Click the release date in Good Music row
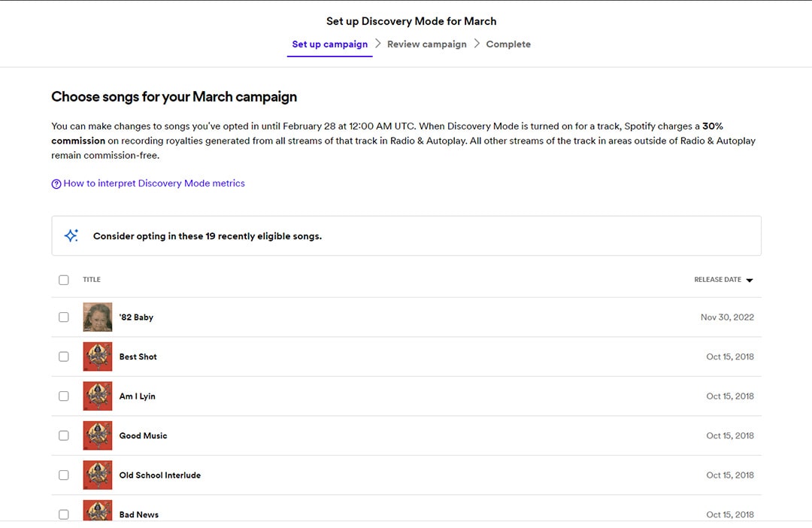Screen dimensions: 812x528 (x=729, y=435)
